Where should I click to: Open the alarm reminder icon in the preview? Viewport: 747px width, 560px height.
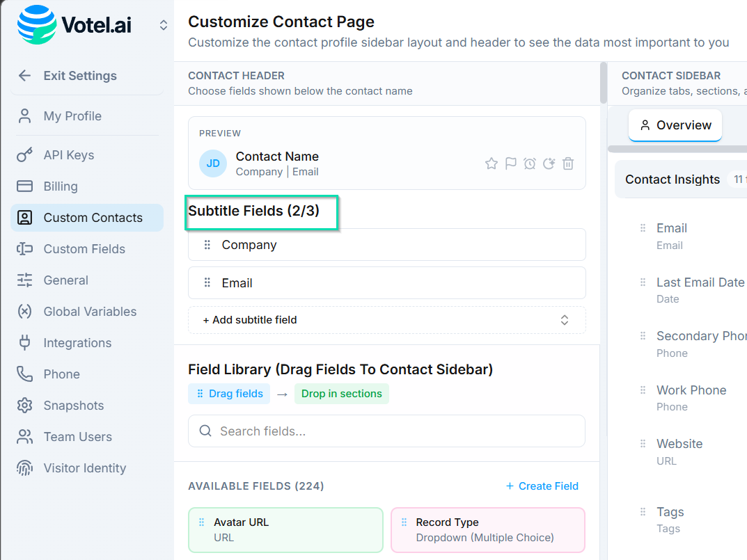coord(530,163)
